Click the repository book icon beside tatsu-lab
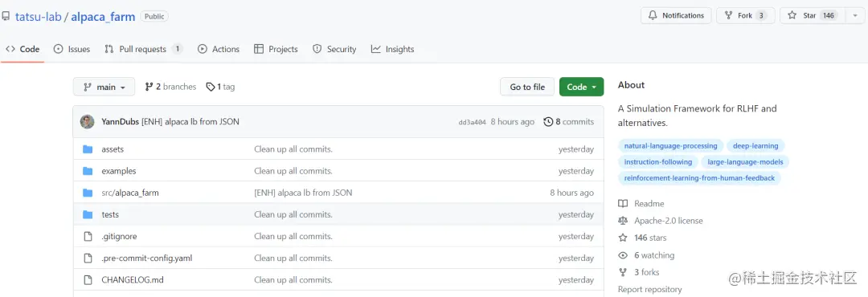Image resolution: width=868 pixels, height=297 pixels. 6,17
